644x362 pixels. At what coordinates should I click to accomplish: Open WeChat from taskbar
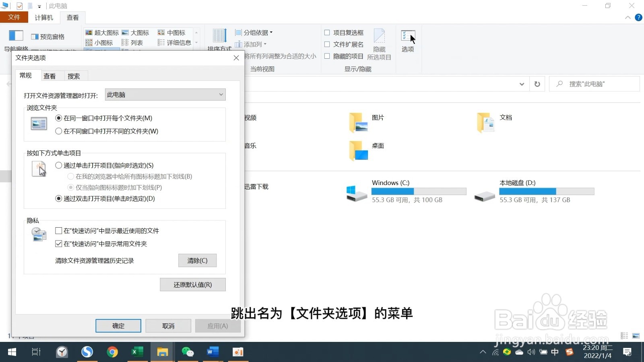point(188,352)
